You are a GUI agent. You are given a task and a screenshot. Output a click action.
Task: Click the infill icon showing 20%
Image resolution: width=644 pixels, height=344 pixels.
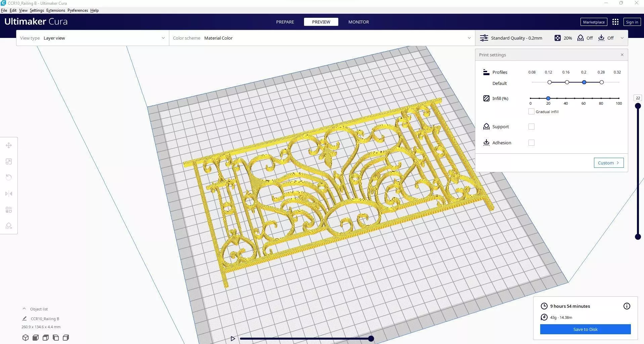(x=557, y=38)
